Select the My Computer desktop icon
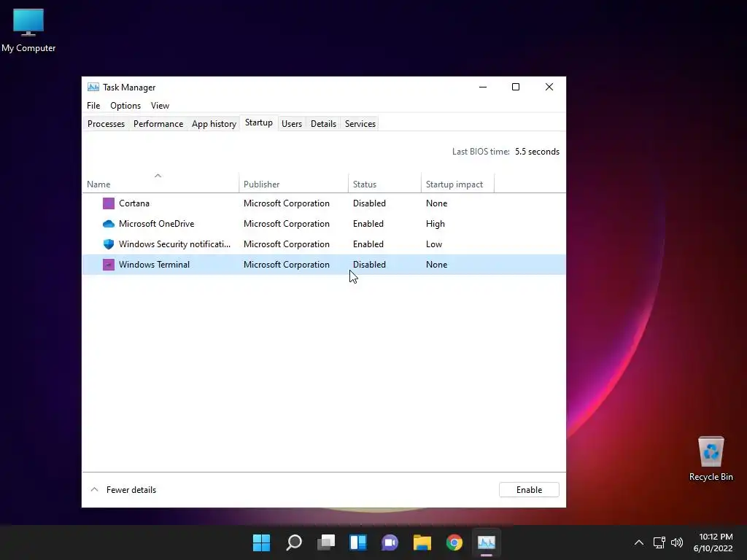Screen dimensions: 747x560 pyautogui.click(x=28, y=31)
